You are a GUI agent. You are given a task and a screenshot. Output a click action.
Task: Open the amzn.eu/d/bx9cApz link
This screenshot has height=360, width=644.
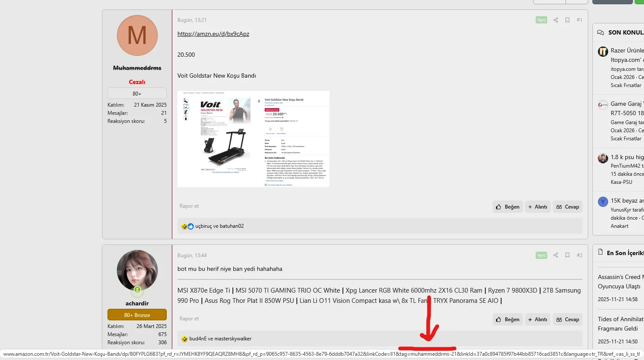(x=213, y=34)
